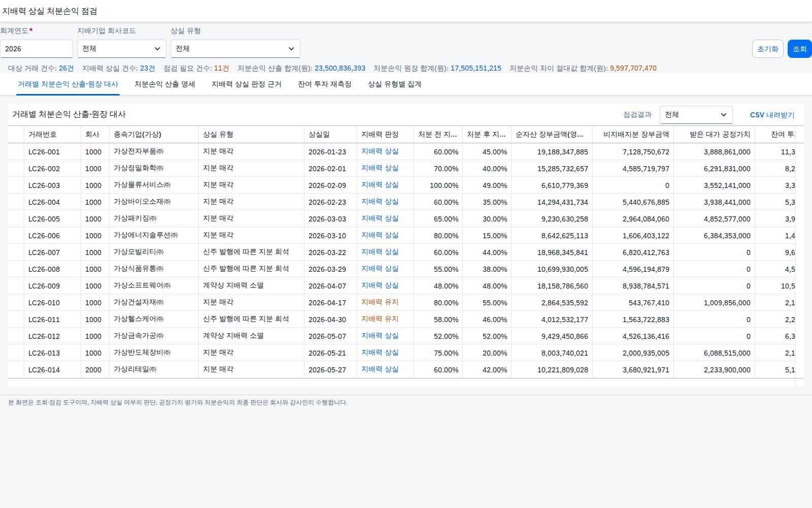Click company name 가상바이오소재㈜
The height and width of the screenshot is (508, 812).
click(x=142, y=202)
